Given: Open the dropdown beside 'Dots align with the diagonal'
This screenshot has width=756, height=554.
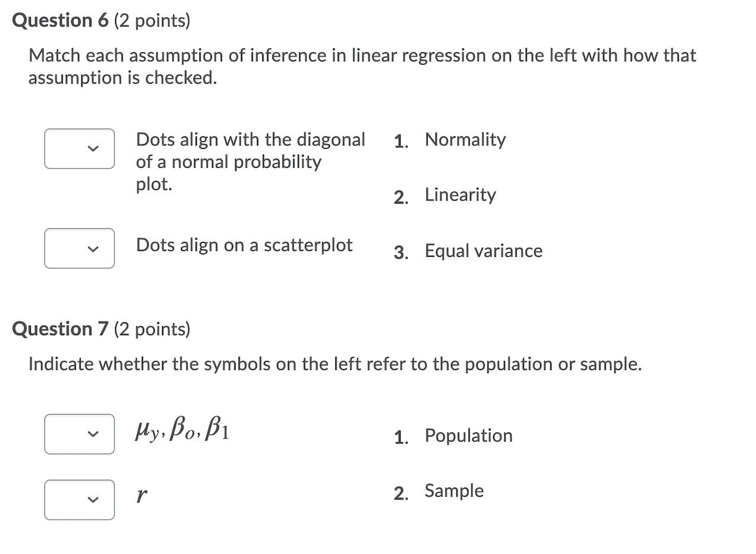Looking at the screenshot, I should pyautogui.click(x=79, y=148).
